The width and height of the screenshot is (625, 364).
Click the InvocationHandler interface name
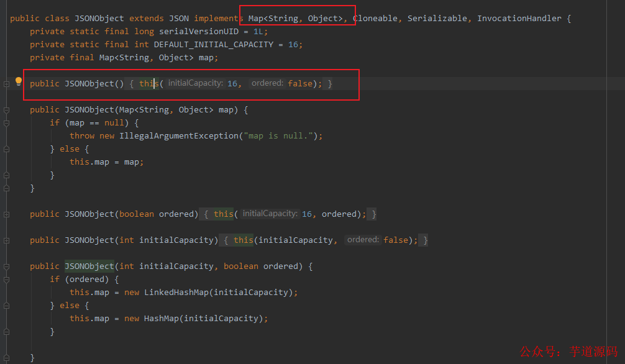coord(519,19)
